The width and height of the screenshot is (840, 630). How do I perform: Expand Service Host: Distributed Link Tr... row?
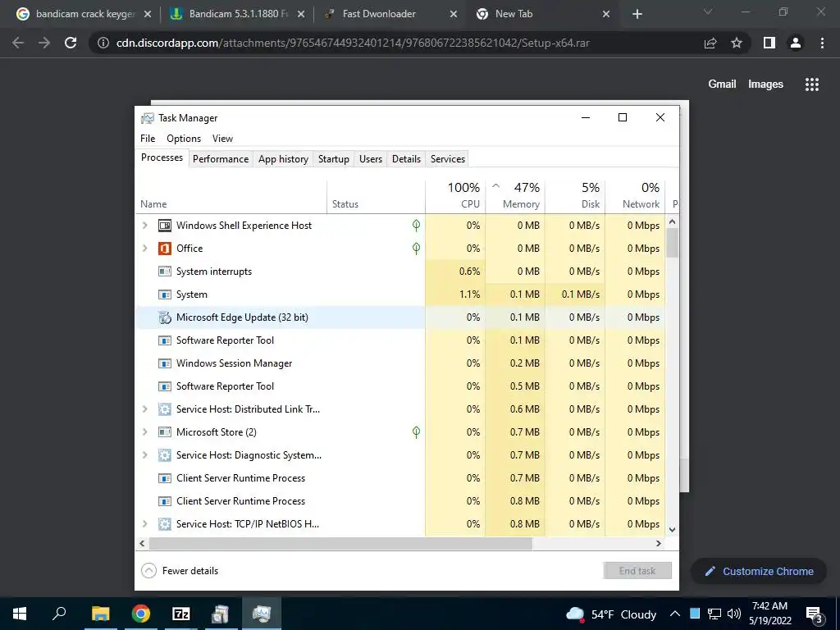click(144, 409)
